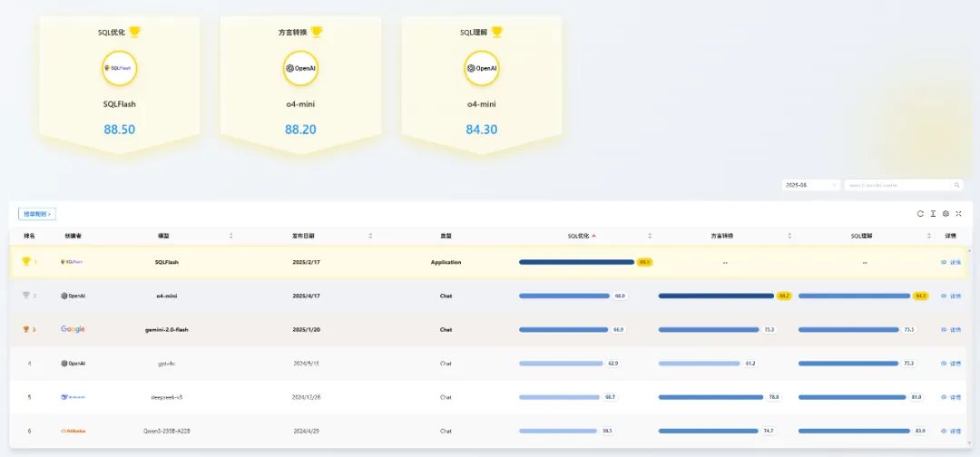
Task: Sort by SQL理解 column using its sort arrows
Action: [929, 236]
